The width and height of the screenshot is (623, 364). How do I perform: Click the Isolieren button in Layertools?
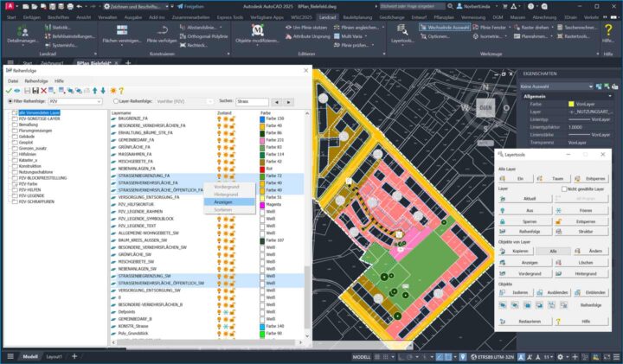[x=516, y=292]
